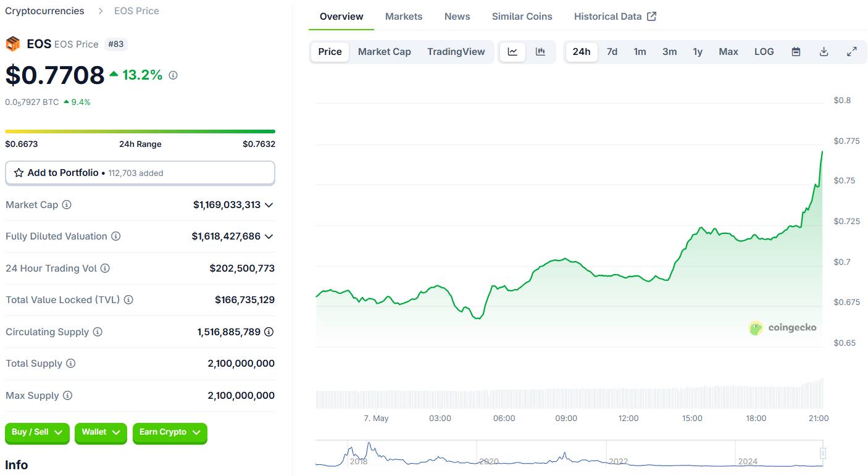Open the Historical Data tab
This screenshot has width=868, height=476.
[x=615, y=17]
